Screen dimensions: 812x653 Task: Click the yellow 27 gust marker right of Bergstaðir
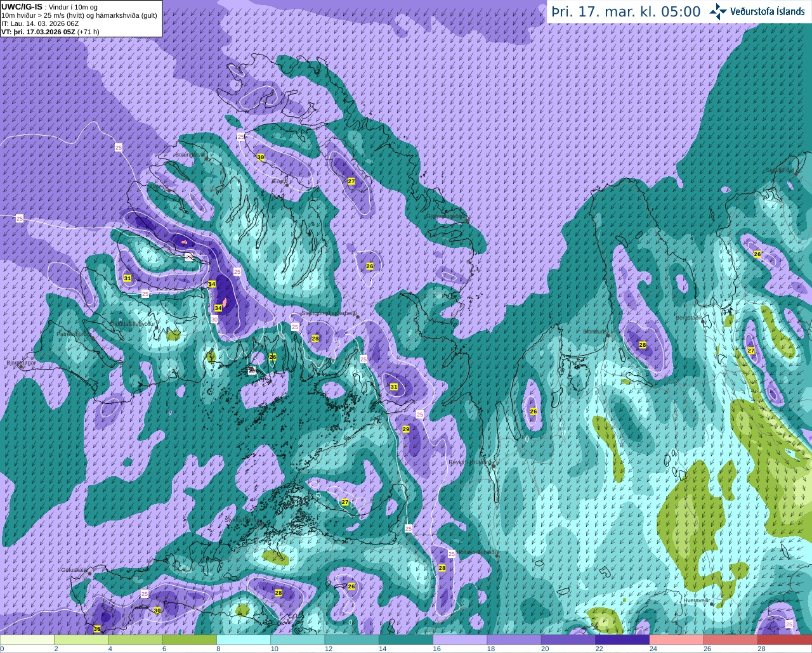[x=751, y=351]
